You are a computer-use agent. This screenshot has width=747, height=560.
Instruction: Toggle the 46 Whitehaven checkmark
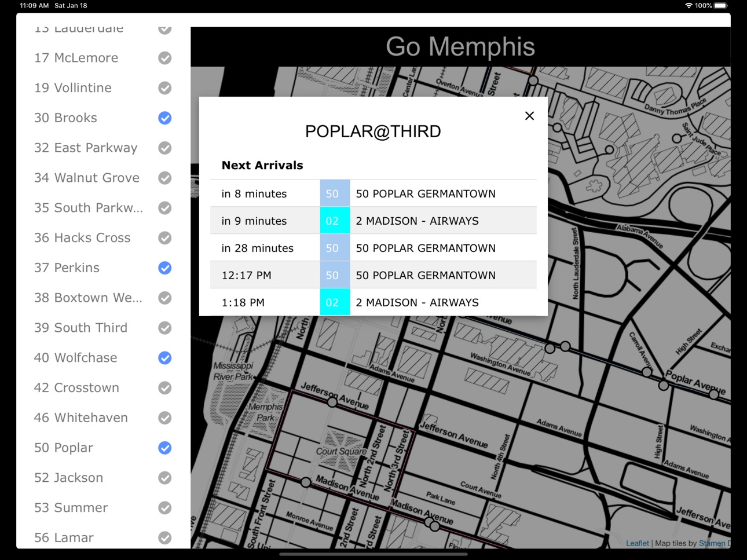[165, 418]
